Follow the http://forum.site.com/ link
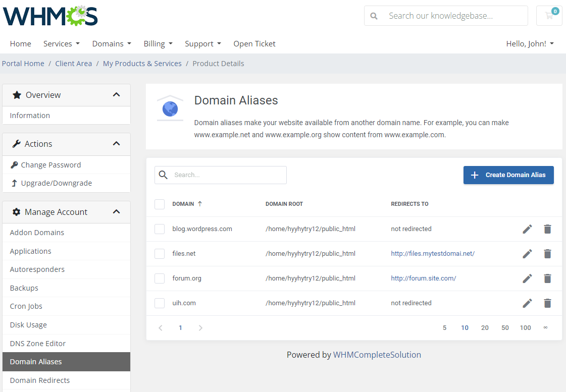Viewport: 566px width, 392px height. point(424,278)
